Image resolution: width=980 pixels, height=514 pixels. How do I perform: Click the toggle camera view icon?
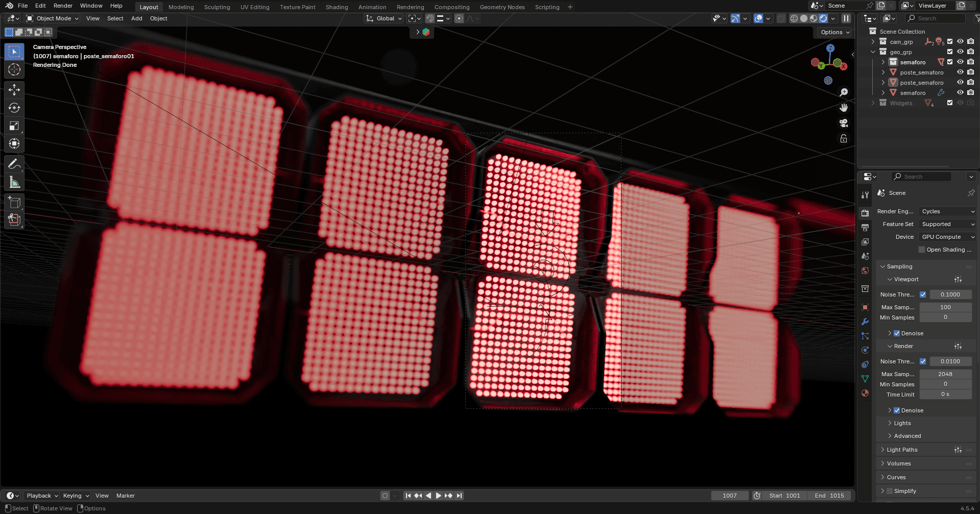click(844, 123)
